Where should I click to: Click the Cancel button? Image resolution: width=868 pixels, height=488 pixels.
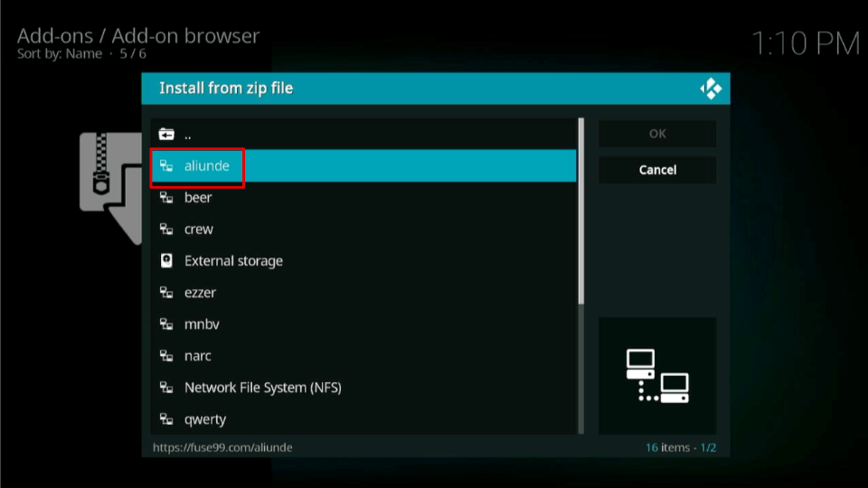click(657, 170)
